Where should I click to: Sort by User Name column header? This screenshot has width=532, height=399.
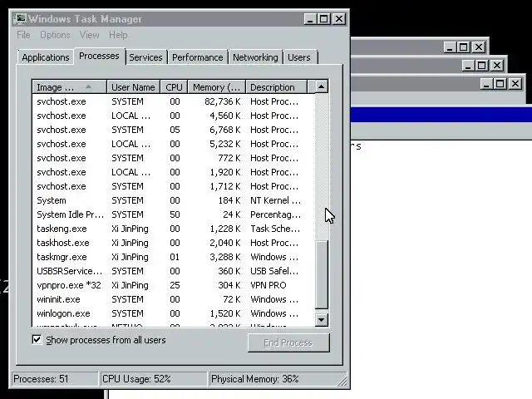click(x=133, y=87)
